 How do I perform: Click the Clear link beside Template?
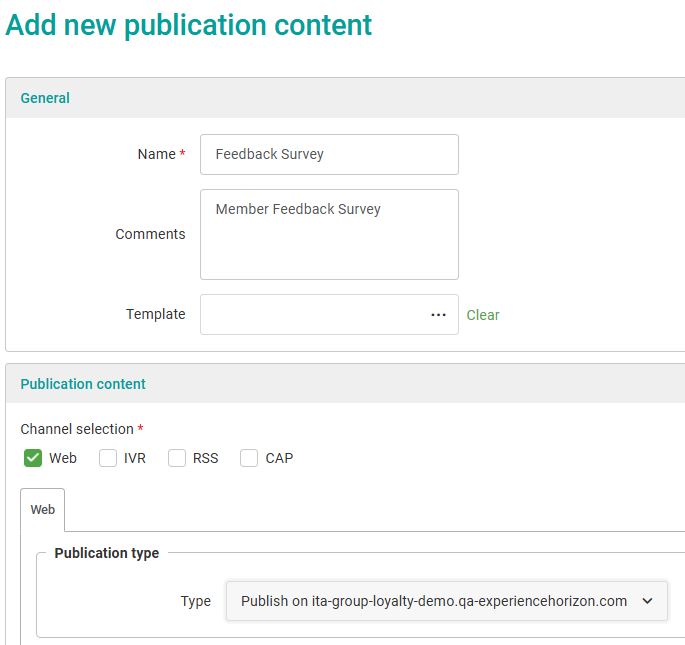pos(483,315)
